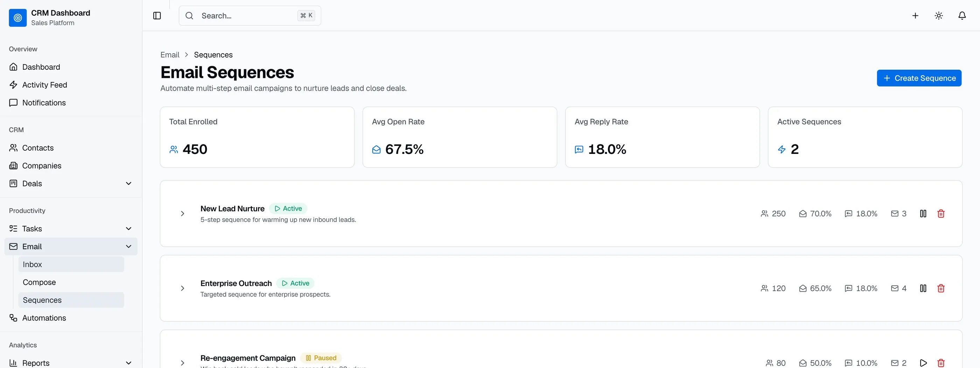Expand the Enterprise Outreach sequence
Image resolution: width=980 pixels, height=368 pixels.
coord(183,288)
